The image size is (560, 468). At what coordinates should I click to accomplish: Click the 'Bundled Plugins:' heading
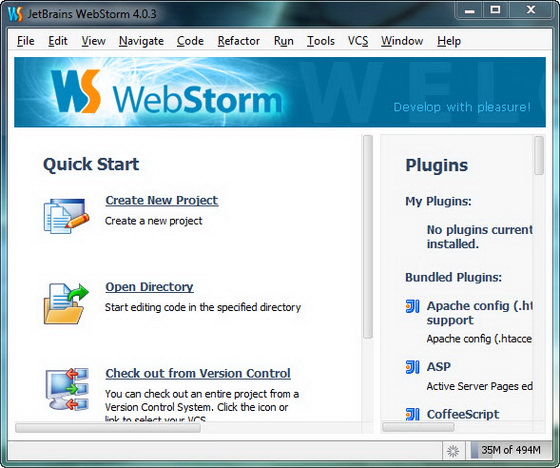click(x=453, y=278)
